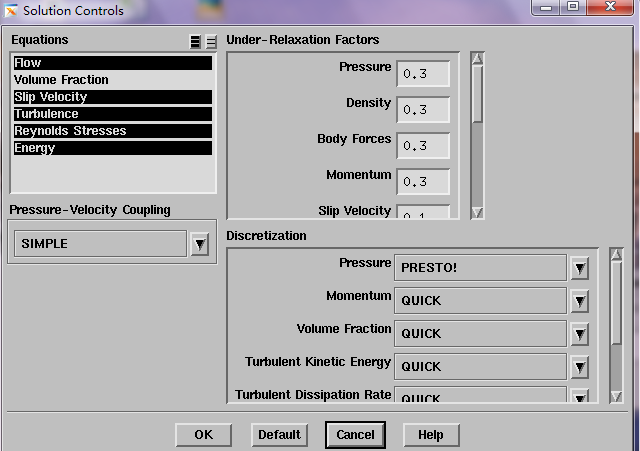Screen dimensions: 640x451
Task: Expand the Pressure discretization PRESTO! dropdown
Action: click(x=580, y=268)
